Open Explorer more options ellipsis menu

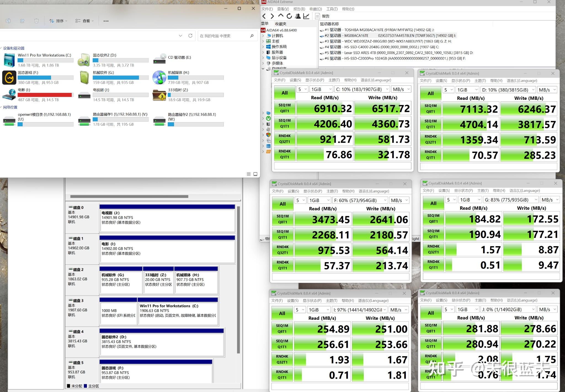click(106, 21)
